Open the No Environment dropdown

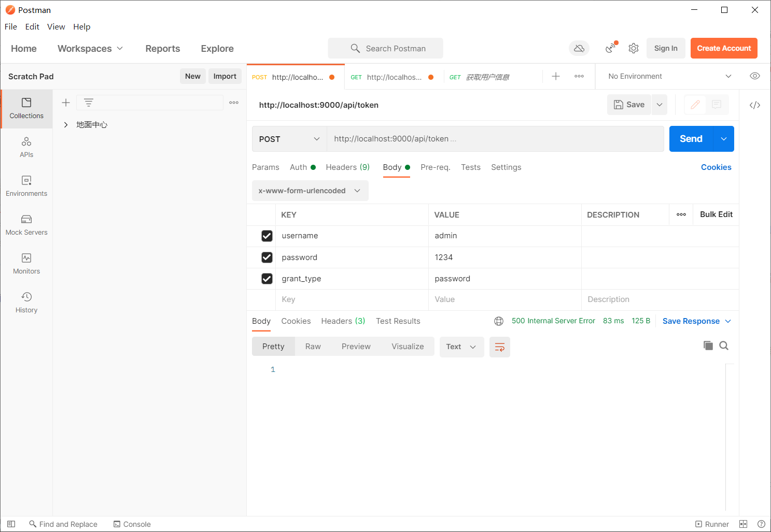pyautogui.click(x=669, y=76)
